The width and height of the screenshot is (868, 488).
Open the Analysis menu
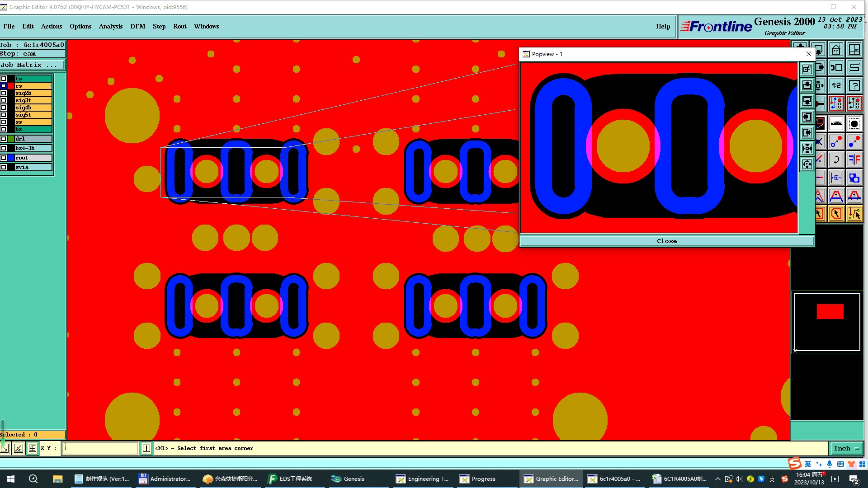[111, 26]
